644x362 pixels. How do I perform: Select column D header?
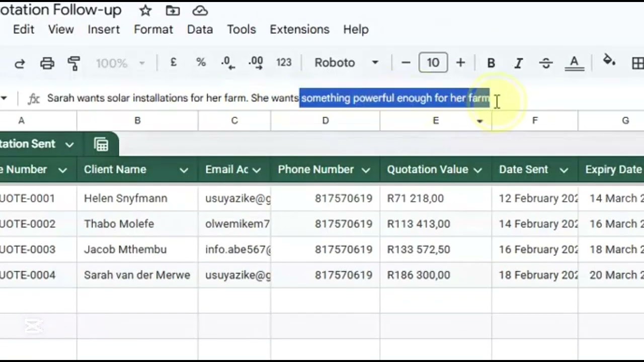326,121
